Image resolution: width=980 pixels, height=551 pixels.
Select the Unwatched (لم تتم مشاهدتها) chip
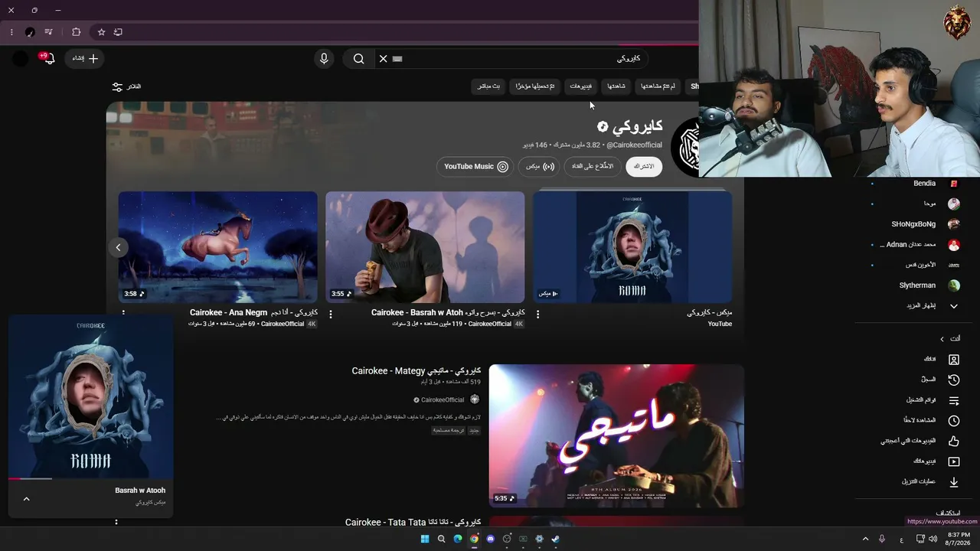(x=658, y=86)
